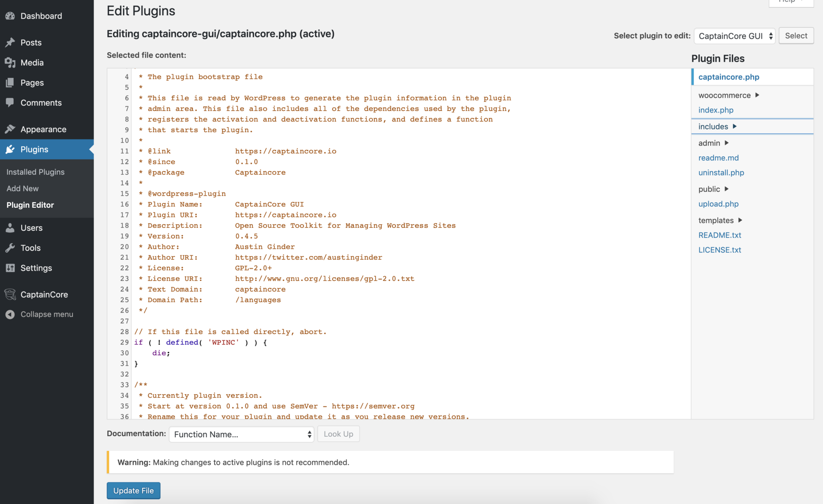Click the Posts pushpin icon
Image resolution: width=823 pixels, height=504 pixels.
(10, 43)
